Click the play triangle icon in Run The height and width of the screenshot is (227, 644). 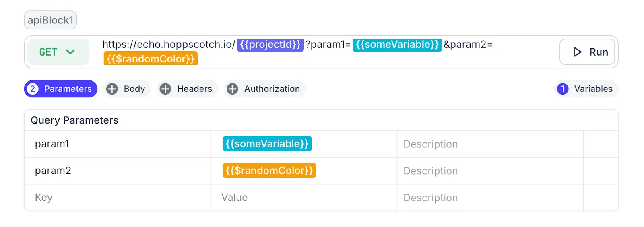click(x=577, y=52)
